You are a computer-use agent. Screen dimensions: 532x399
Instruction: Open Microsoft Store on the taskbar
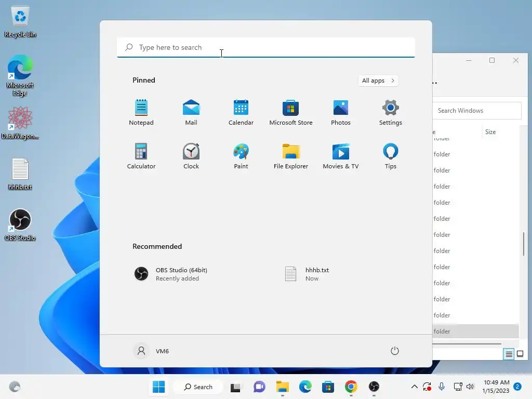tap(328, 387)
